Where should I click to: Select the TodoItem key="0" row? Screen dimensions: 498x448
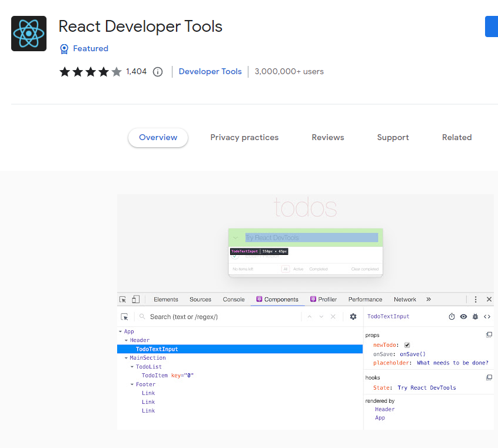point(167,376)
